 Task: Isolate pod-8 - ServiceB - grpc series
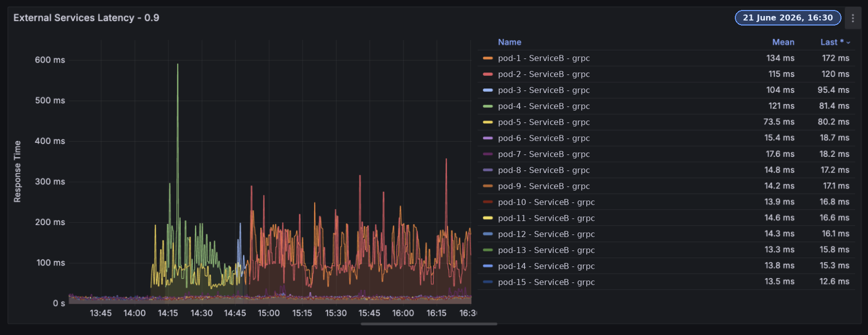click(544, 170)
